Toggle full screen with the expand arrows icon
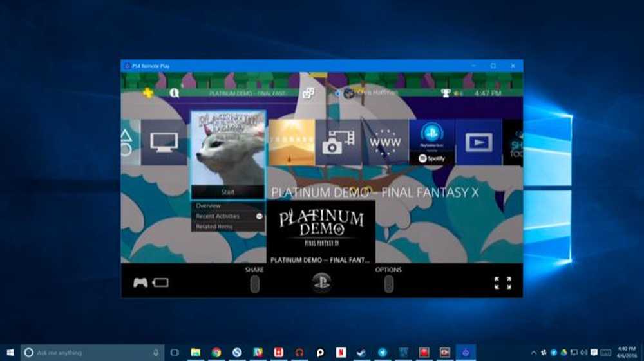 [503, 282]
